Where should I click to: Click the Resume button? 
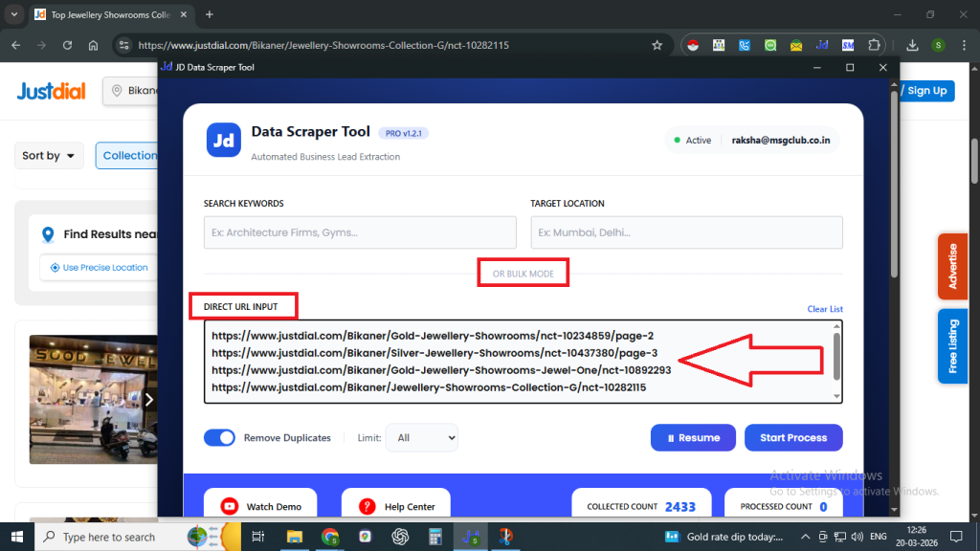tap(693, 437)
